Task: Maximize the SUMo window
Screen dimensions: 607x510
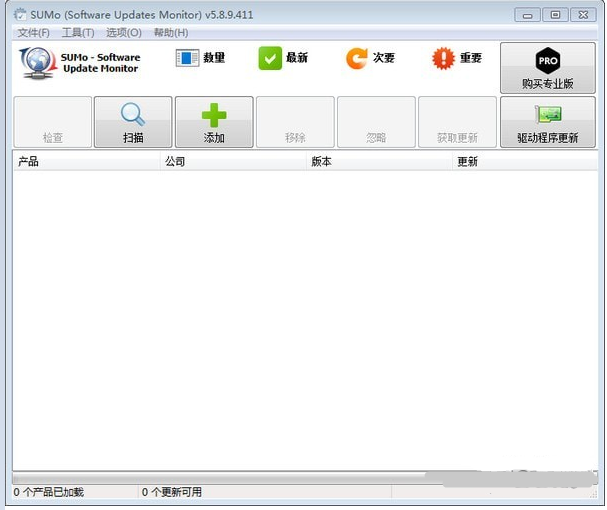Action: 555,15
